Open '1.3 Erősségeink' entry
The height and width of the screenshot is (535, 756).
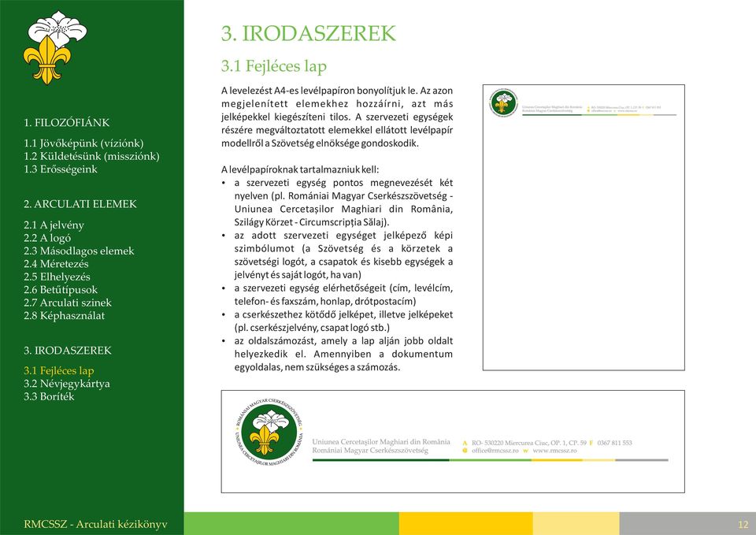(61, 169)
